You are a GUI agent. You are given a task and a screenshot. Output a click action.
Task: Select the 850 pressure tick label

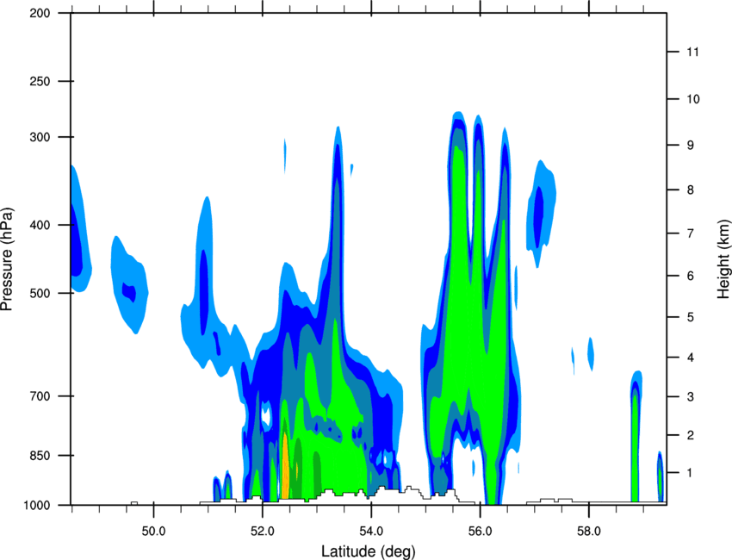point(40,456)
